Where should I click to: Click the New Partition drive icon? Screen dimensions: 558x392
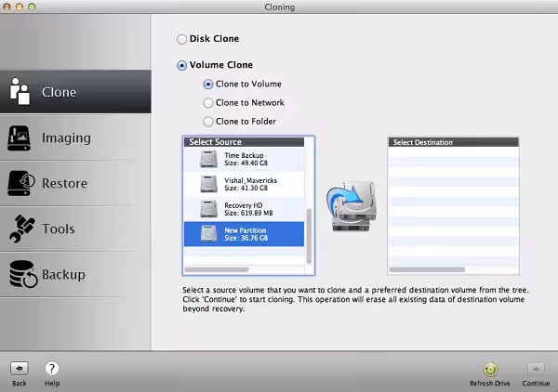pyautogui.click(x=208, y=233)
